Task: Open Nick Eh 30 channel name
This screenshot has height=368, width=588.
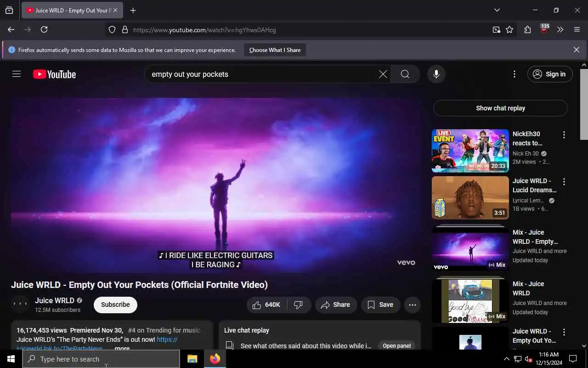Action: (x=526, y=154)
